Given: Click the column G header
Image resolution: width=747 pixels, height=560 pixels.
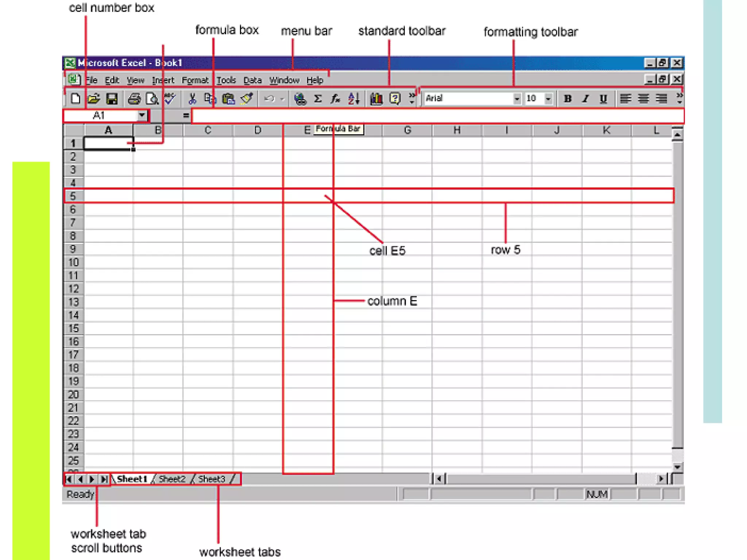Looking at the screenshot, I should tap(407, 130).
